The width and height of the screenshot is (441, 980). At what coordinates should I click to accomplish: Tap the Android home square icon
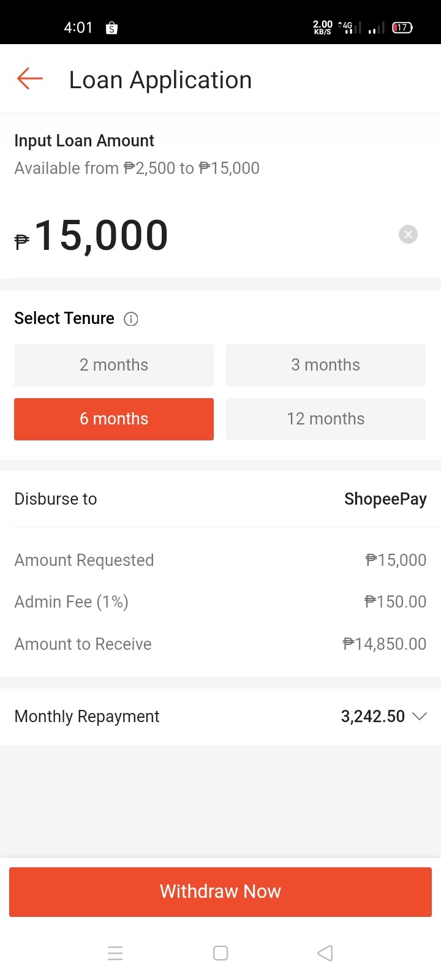click(221, 953)
